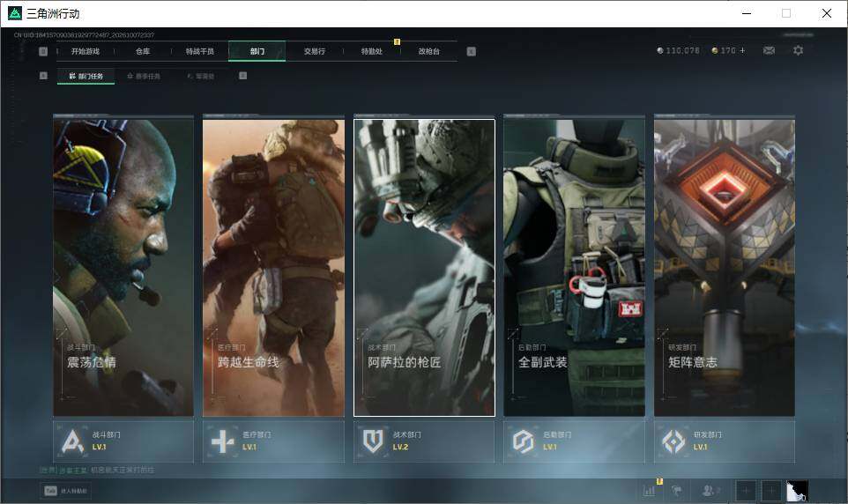Switch to the 改枪台 tab
Image resolution: width=848 pixels, height=504 pixels.
429,51
